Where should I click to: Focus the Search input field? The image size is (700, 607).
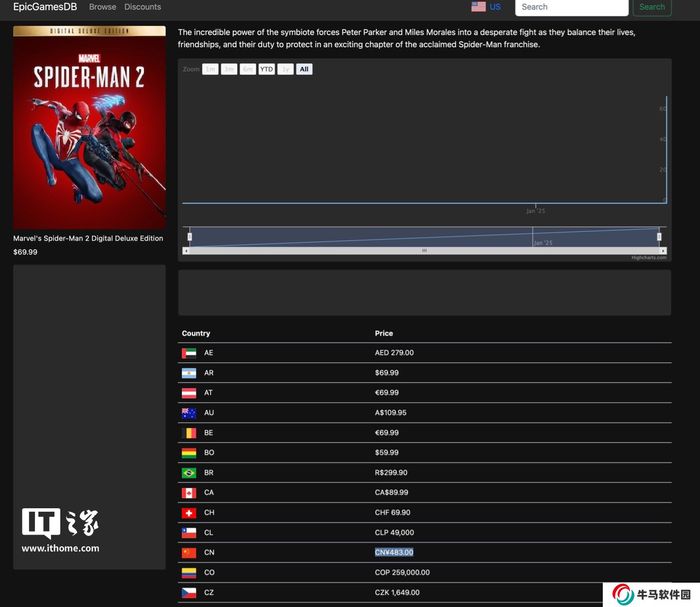point(571,7)
